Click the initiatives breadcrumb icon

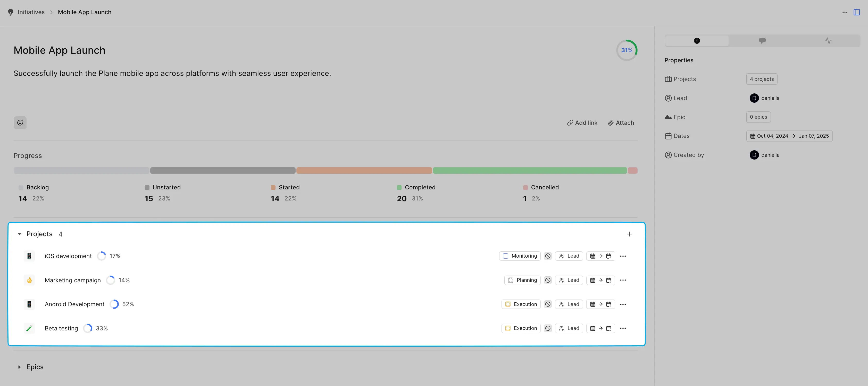[x=10, y=12]
